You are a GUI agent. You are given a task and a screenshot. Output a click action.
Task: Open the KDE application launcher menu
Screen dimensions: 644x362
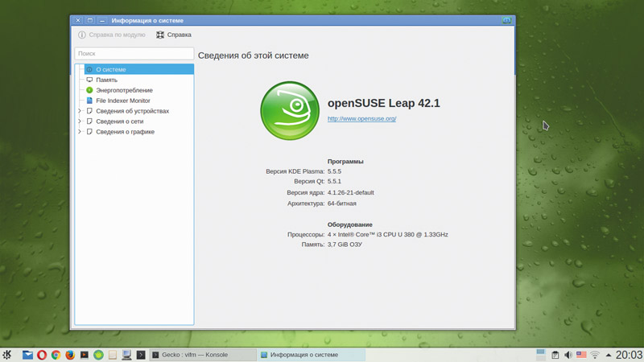6,355
